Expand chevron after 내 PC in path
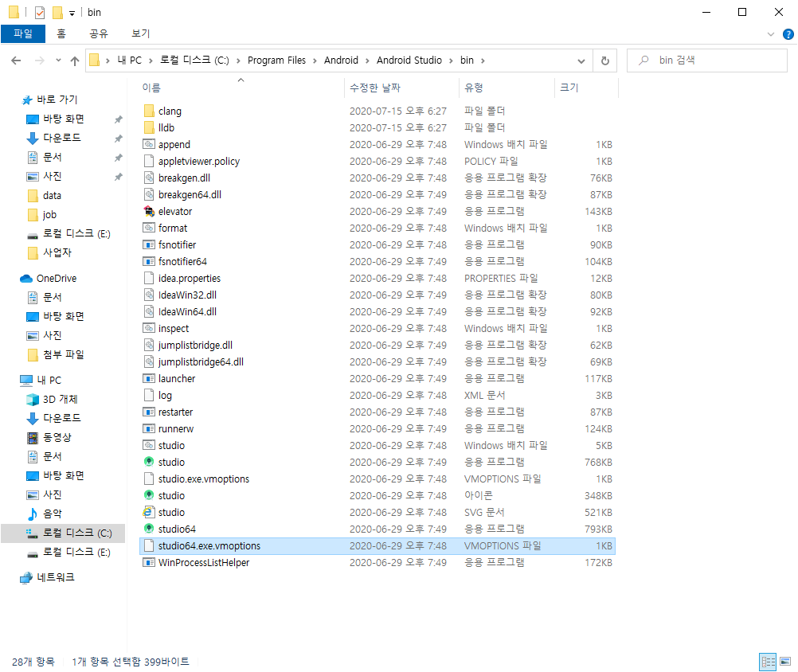The image size is (798, 672). coord(151,61)
